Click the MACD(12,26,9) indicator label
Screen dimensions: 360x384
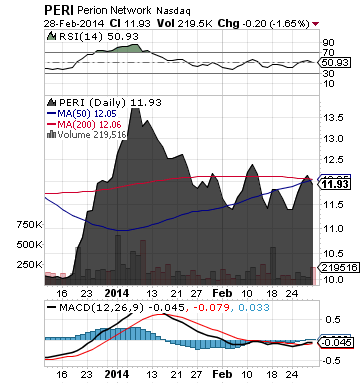(x=101, y=307)
